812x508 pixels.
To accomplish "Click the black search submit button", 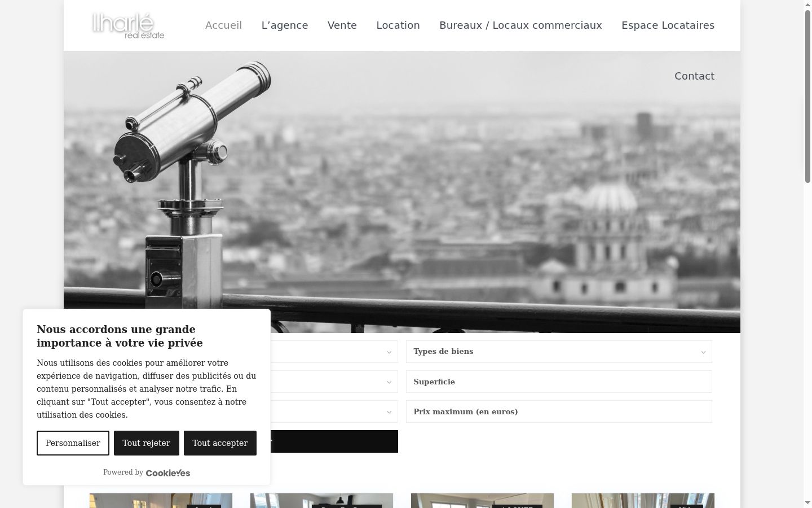I will click(334, 441).
